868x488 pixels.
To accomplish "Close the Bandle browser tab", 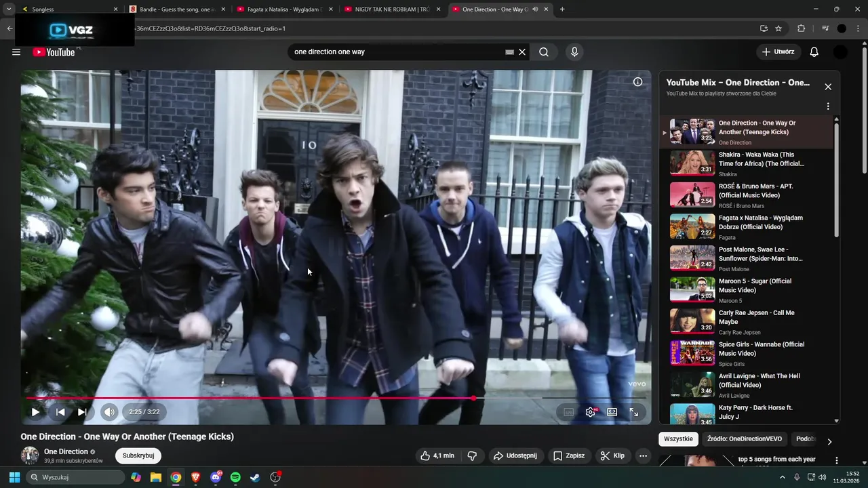I will pos(223,9).
